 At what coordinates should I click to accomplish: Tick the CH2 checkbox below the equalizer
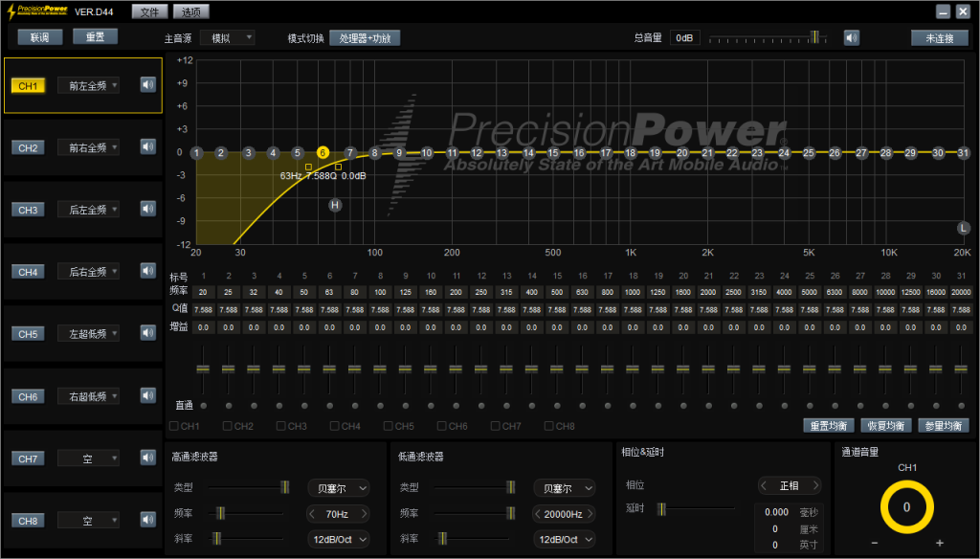coord(228,426)
